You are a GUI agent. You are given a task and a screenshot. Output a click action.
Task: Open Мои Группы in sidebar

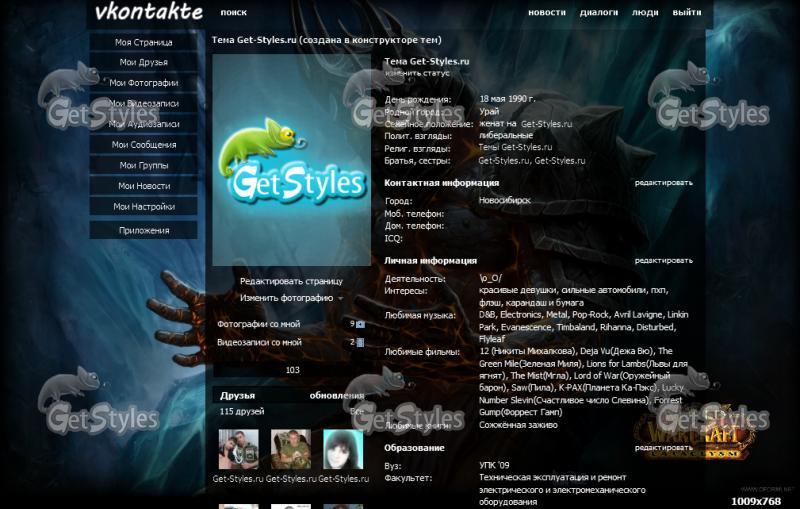pos(143,165)
